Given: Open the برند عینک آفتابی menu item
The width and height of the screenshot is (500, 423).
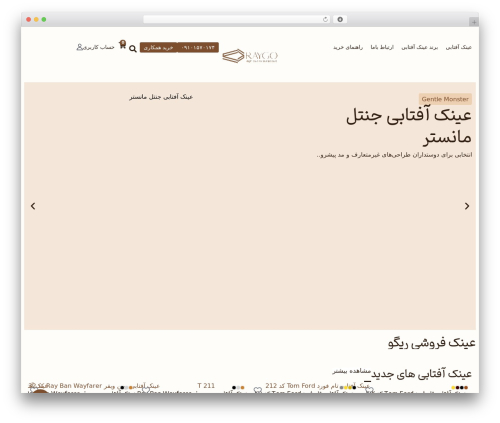Looking at the screenshot, I should tap(420, 47).
